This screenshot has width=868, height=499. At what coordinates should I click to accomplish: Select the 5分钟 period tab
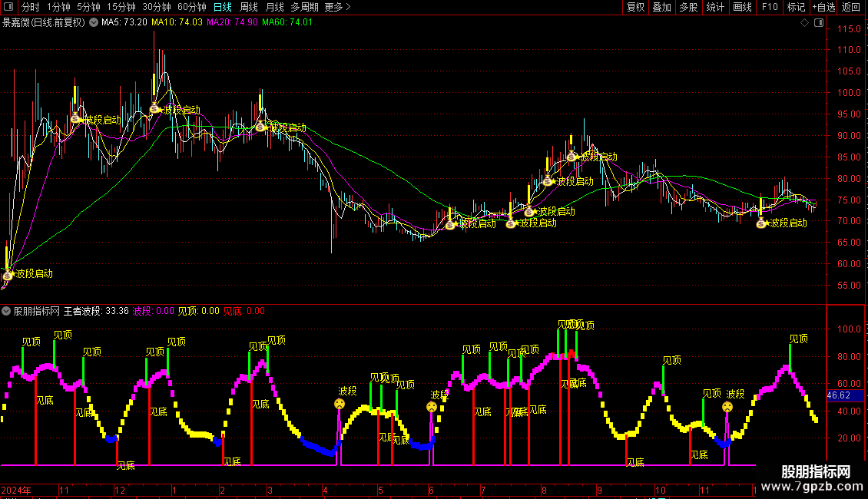(88, 7)
